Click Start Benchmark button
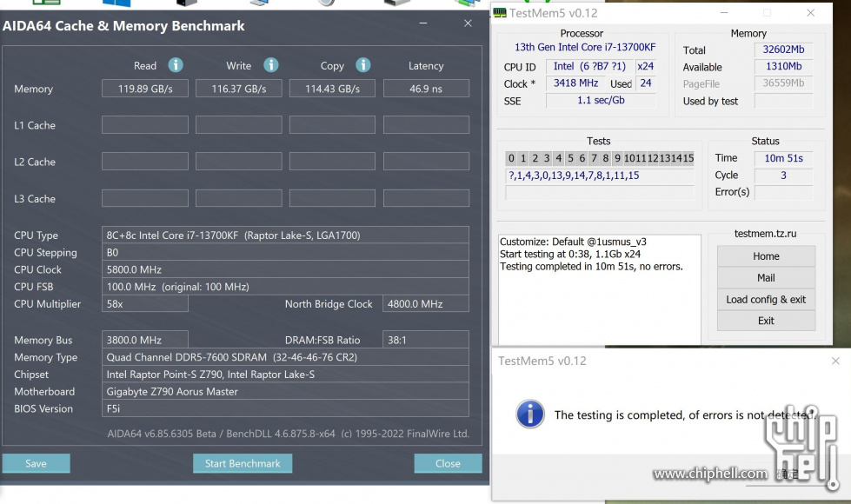Image resolution: width=851 pixels, height=504 pixels. (243, 463)
